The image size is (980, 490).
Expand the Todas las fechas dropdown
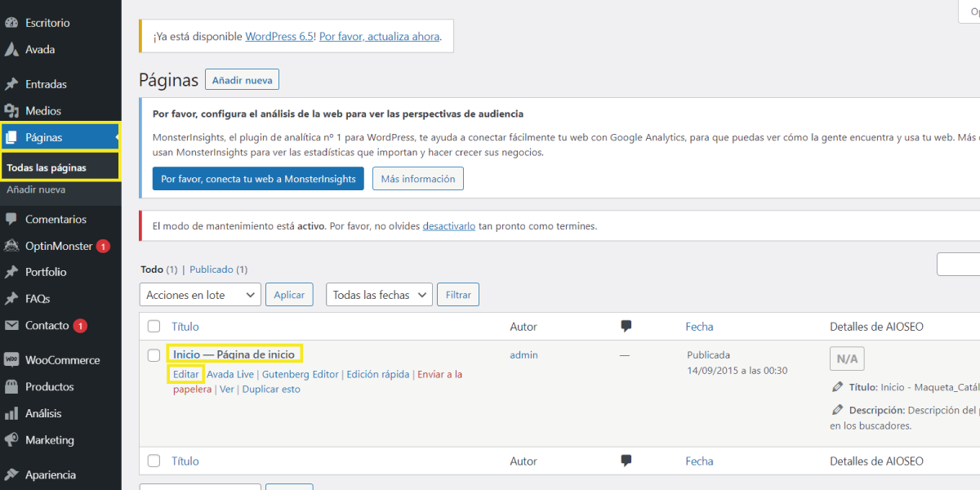(x=379, y=295)
